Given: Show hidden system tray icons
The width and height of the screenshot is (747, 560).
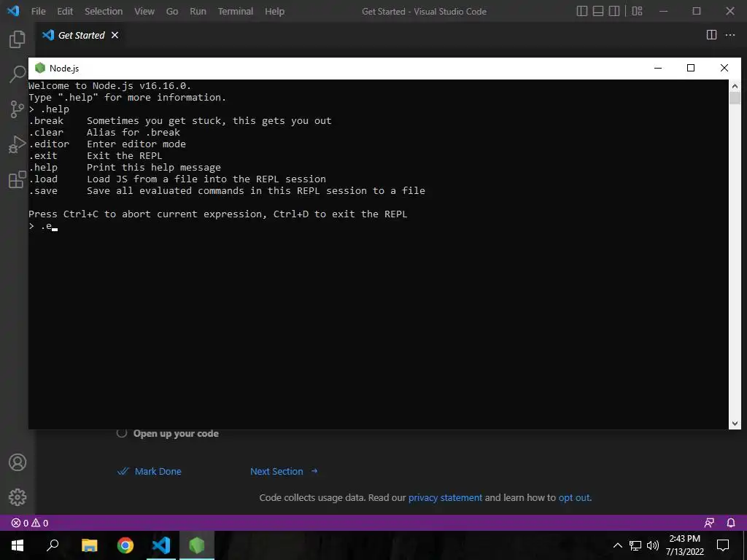Looking at the screenshot, I should [617, 545].
